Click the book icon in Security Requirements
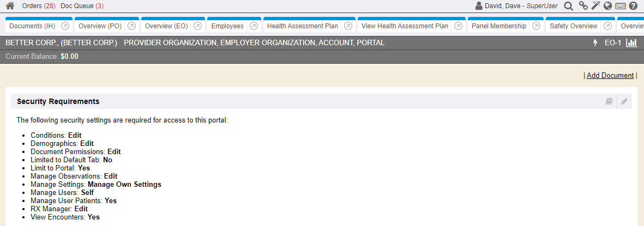Image resolution: width=644 pixels, height=226 pixels. click(609, 101)
